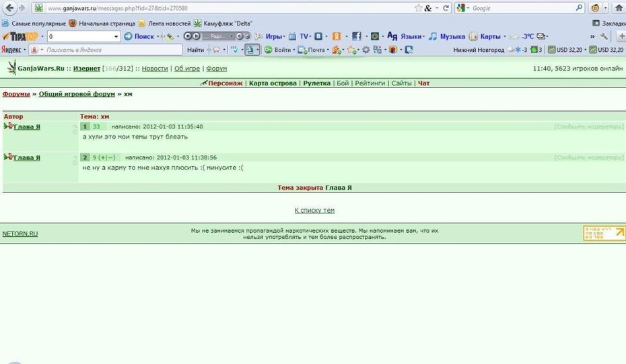Open the NETORN.RU footer link
The height and width of the screenshot is (364, 626).
pos(20,234)
